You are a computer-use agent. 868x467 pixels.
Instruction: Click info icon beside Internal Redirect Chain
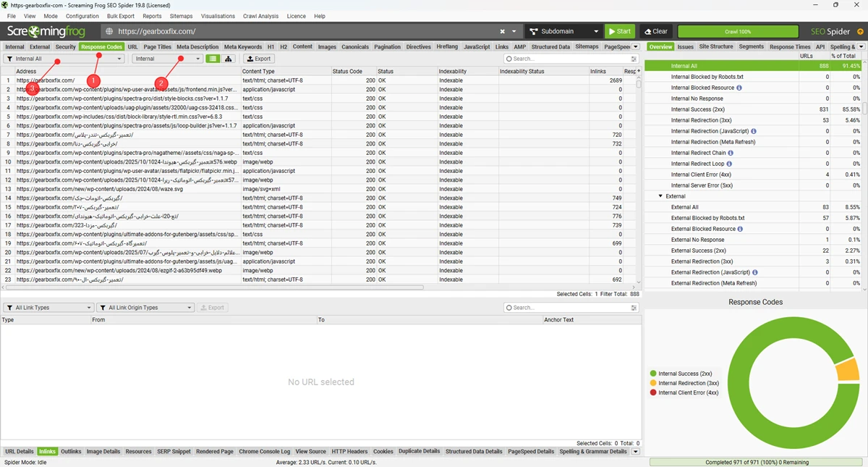click(x=731, y=153)
